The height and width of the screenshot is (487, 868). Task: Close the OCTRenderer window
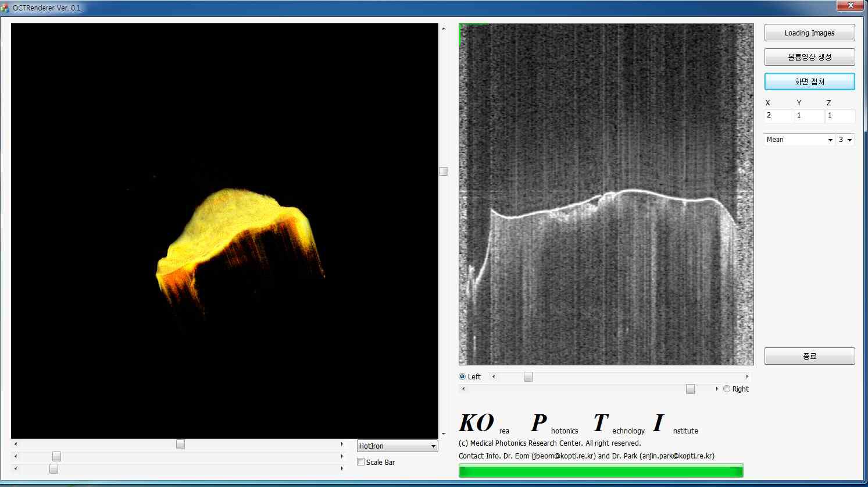tap(850, 5)
